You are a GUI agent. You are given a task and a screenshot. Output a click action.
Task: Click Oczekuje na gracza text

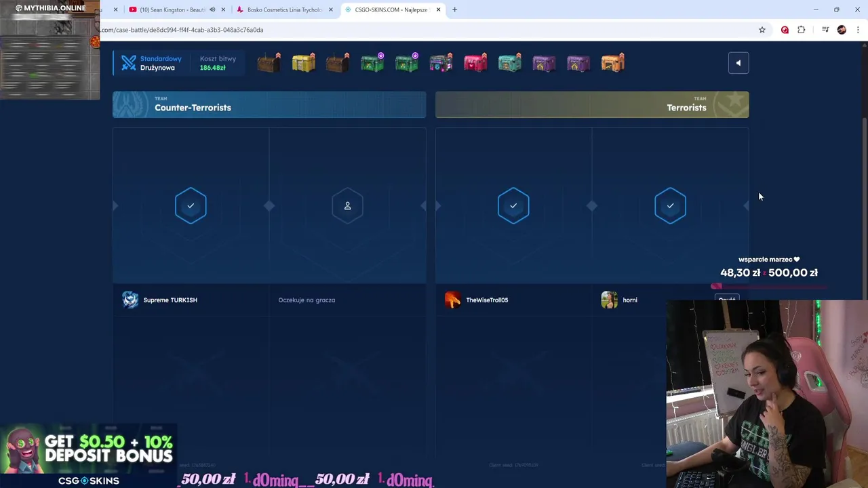coord(307,300)
